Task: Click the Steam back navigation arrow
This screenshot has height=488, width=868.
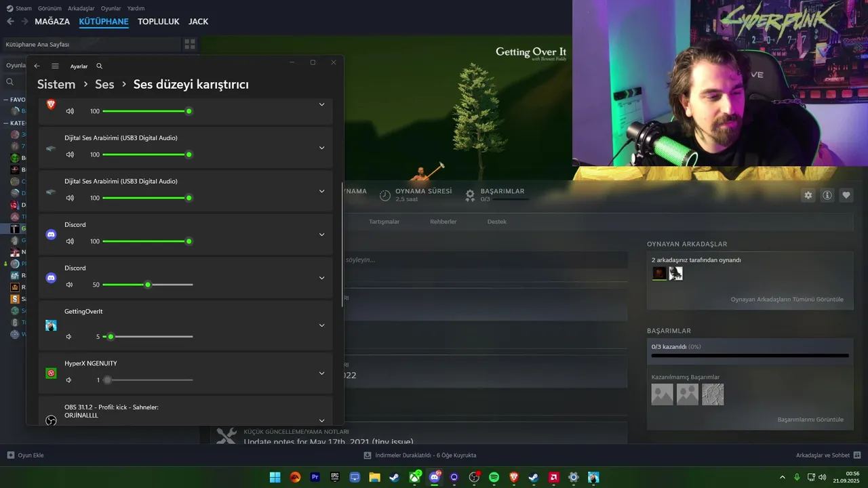Action: tap(10, 22)
